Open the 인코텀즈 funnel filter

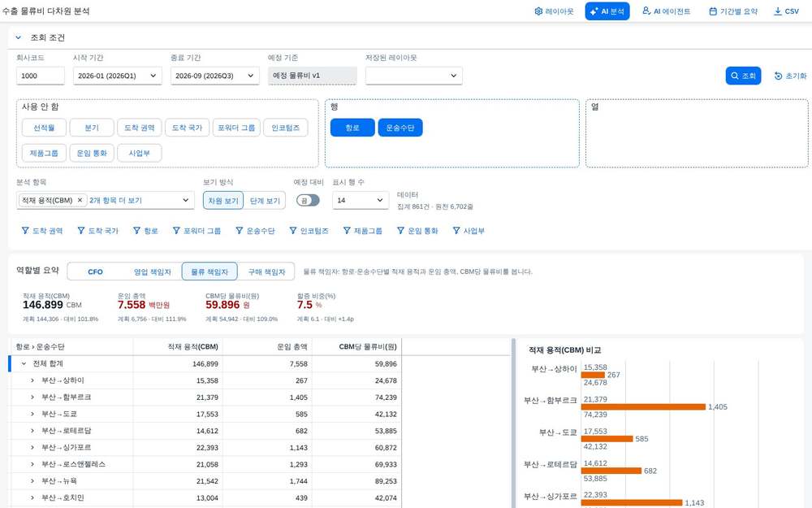coord(309,231)
